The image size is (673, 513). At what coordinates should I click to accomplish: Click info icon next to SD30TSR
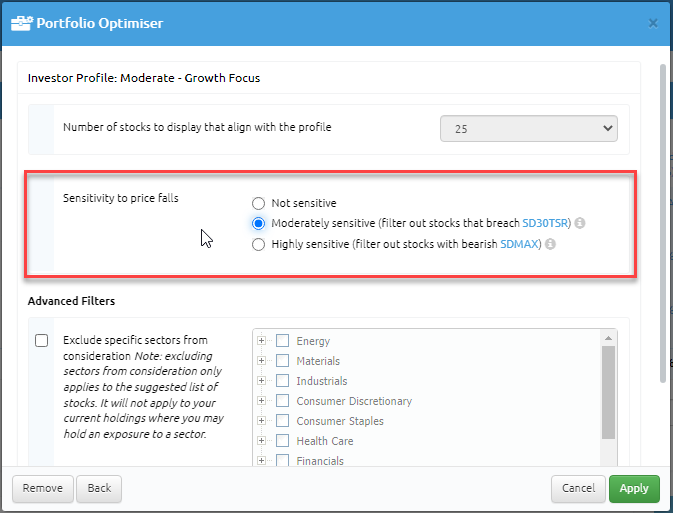click(579, 223)
